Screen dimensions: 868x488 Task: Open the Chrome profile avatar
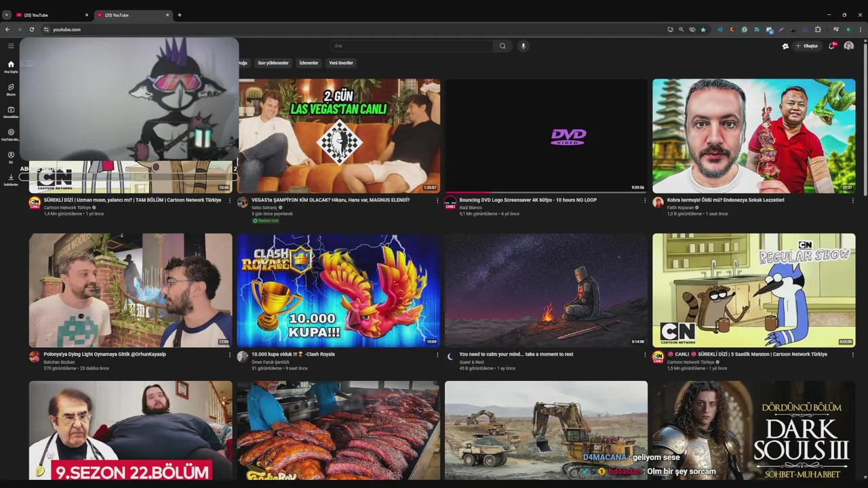click(848, 29)
